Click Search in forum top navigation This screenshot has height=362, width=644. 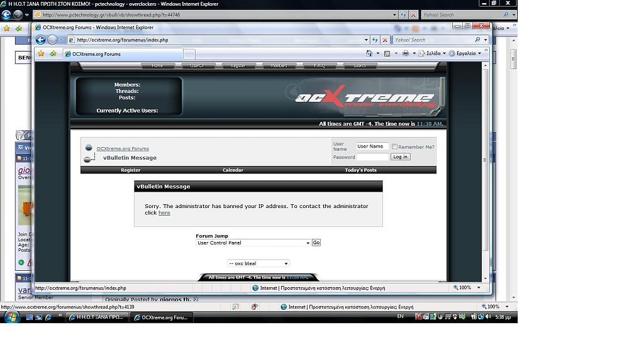pos(360,65)
